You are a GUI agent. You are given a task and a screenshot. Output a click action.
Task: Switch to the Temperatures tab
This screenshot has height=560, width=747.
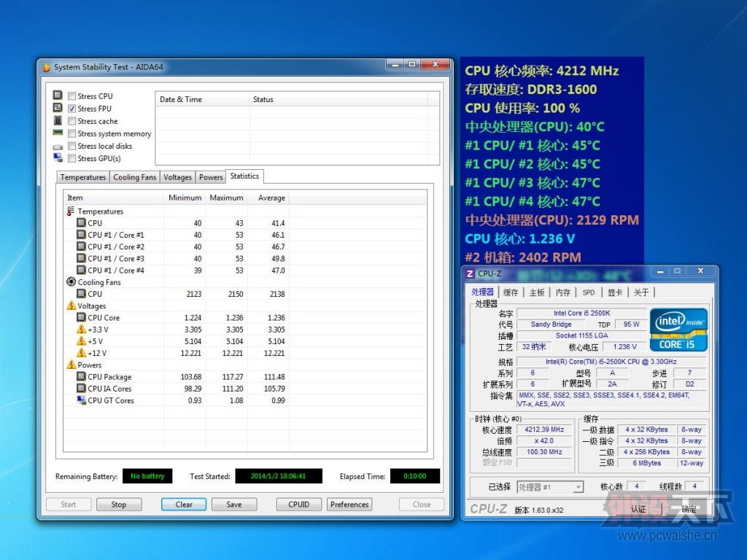tap(83, 177)
